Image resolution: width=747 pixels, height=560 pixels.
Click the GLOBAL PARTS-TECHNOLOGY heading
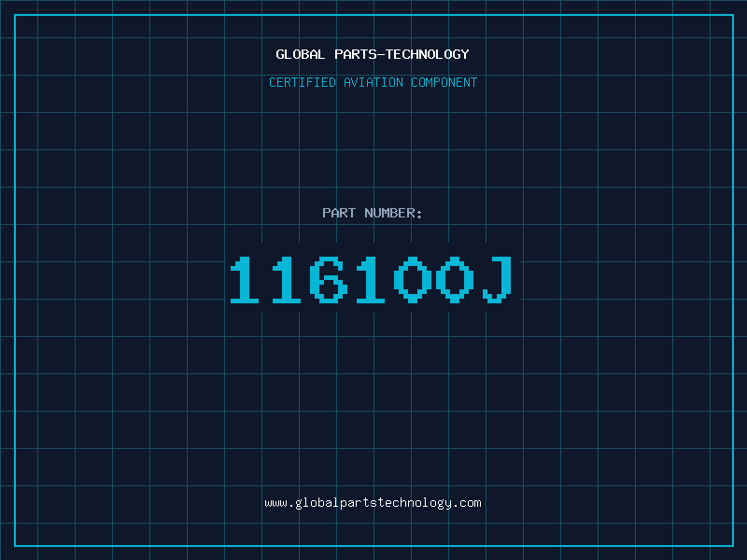[x=373, y=54]
